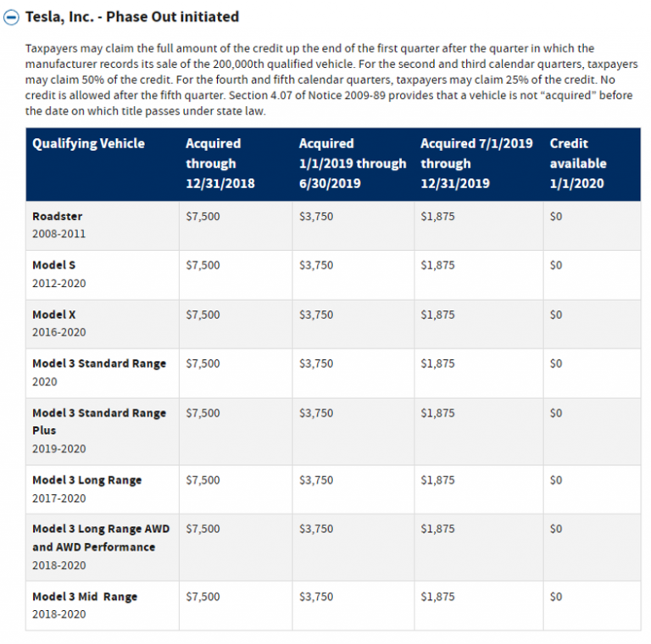This screenshot has width=651, height=644.
Task: Click 'Model 3 Standard Range' 2020 row label
Action: click(99, 364)
